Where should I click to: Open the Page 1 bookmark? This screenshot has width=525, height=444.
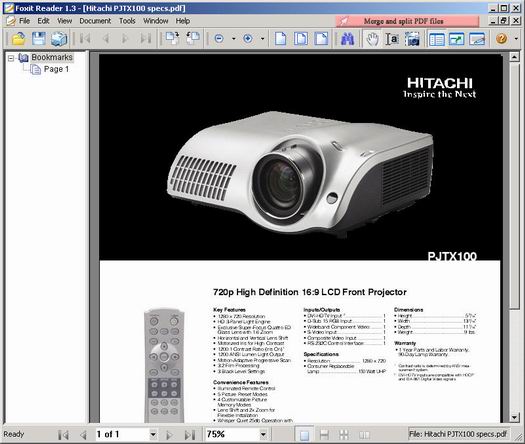click(56, 69)
